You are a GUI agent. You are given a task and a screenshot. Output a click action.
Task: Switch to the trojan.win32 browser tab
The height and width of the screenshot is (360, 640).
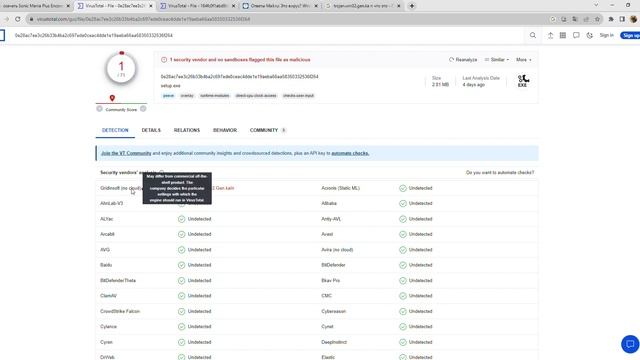pos(362,6)
